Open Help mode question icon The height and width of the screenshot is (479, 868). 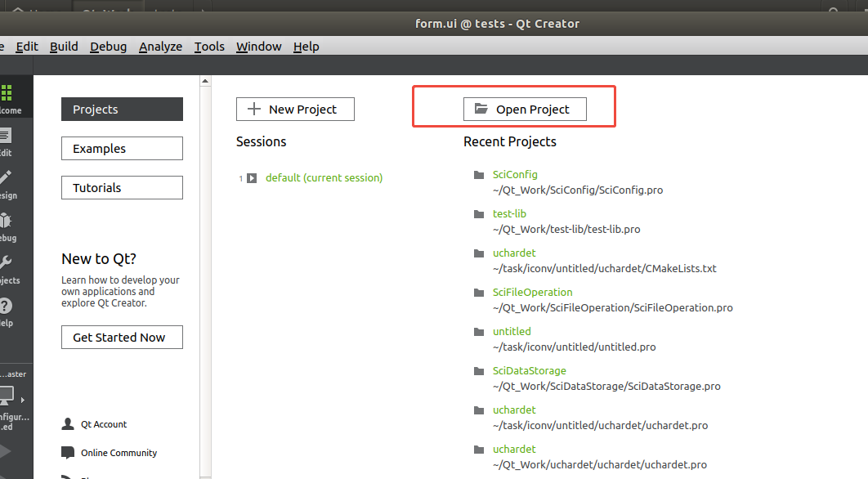[x=6, y=306]
